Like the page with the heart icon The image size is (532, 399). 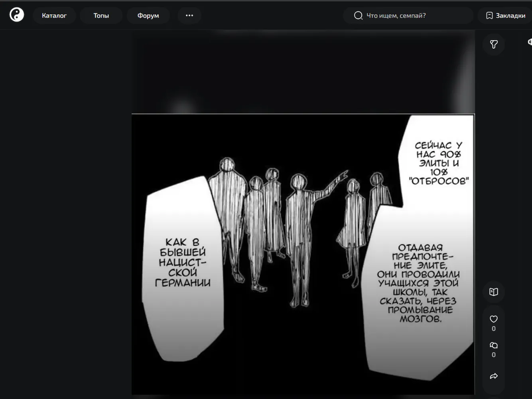(494, 319)
